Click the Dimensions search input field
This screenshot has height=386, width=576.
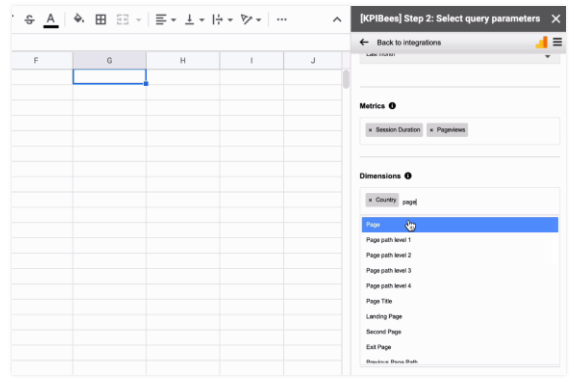point(479,202)
